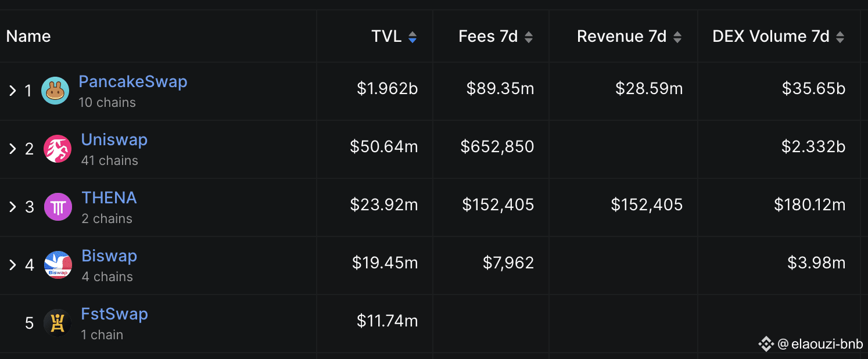Viewport: 868px width, 359px height.
Task: Expand the Uniswap row chevron
Action: point(12,149)
